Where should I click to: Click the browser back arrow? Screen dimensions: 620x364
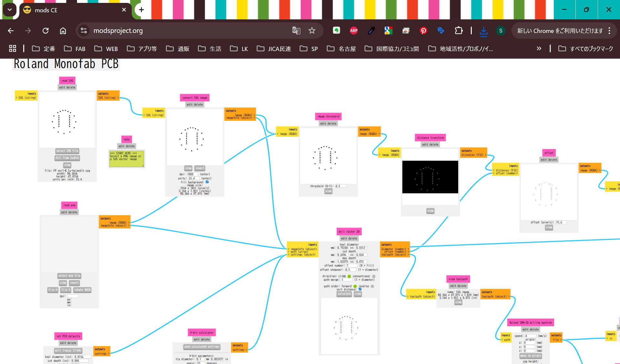click(11, 31)
